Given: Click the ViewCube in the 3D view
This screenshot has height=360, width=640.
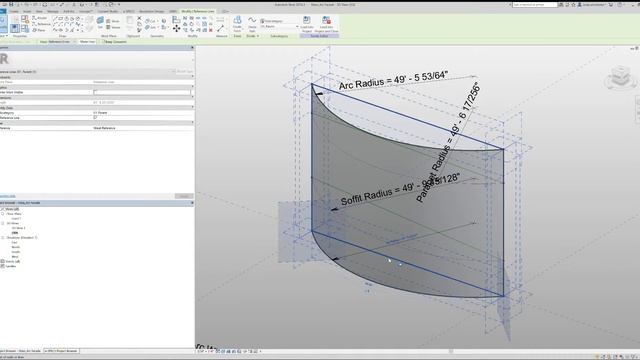Looking at the screenshot, I should pyautogui.click(x=620, y=76).
